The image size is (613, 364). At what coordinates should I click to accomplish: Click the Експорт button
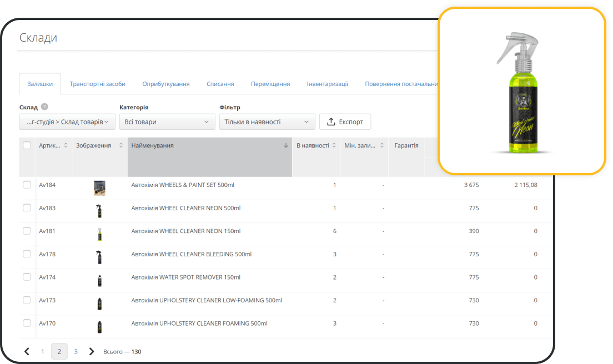coord(345,122)
